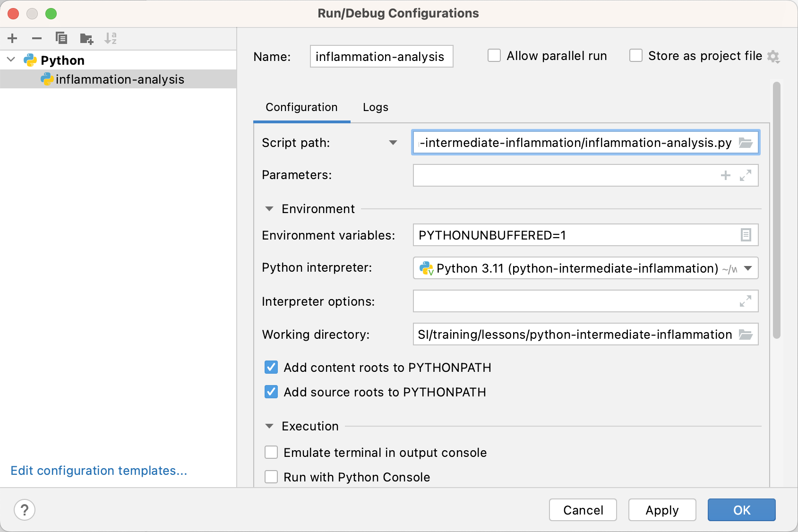The image size is (798, 532).
Task: Open the Python interpreter dropdown
Action: [747, 268]
